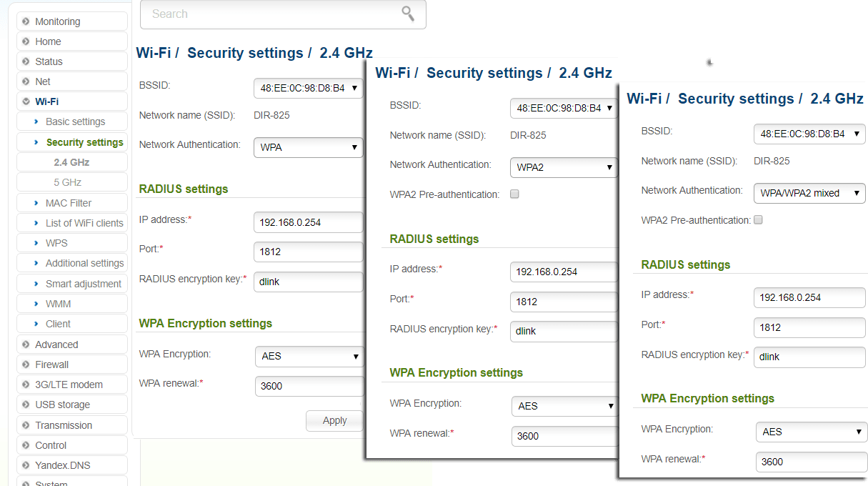Viewport: 868px width, 486px height.
Task: Select the 5 GHz submenu item
Action: (x=67, y=182)
